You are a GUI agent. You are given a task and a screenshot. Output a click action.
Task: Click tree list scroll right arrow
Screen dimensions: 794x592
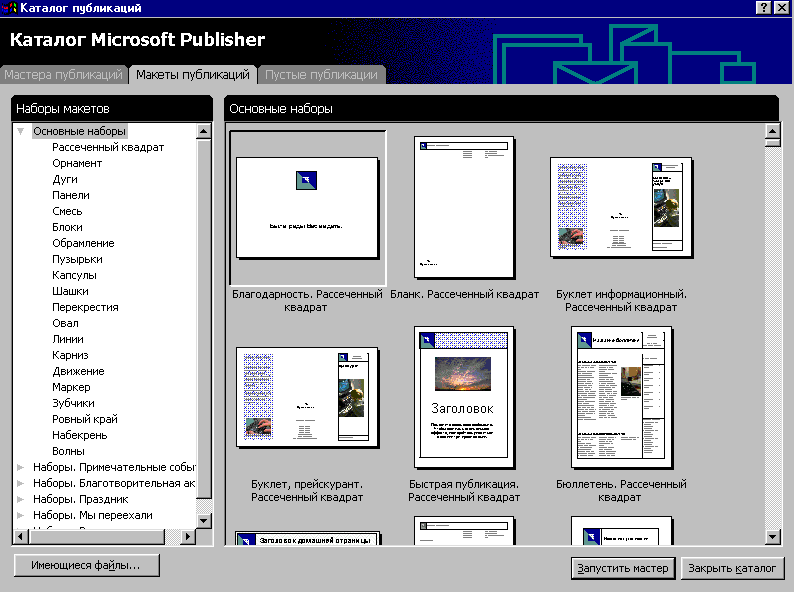point(188,536)
